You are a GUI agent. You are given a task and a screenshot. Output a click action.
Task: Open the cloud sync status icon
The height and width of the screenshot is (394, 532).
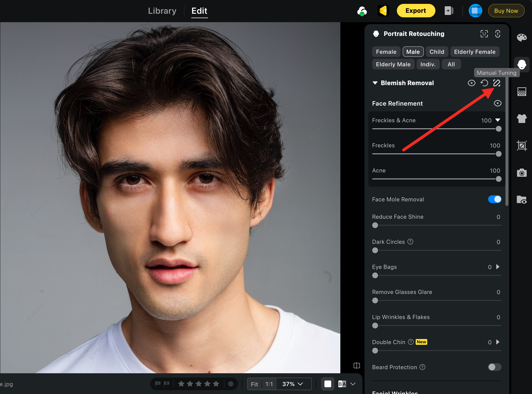[x=362, y=11]
